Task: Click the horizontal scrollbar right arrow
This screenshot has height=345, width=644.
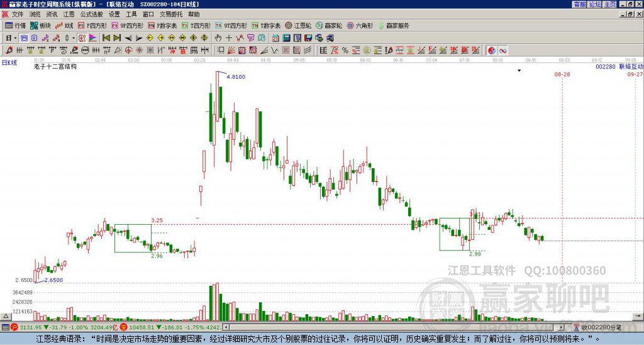Action: 562,327
